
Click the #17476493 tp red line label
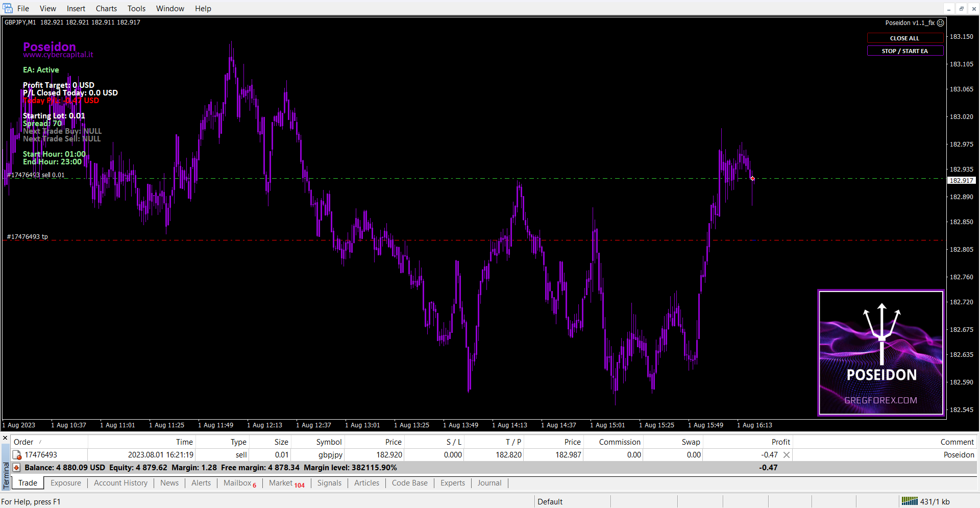pos(28,237)
